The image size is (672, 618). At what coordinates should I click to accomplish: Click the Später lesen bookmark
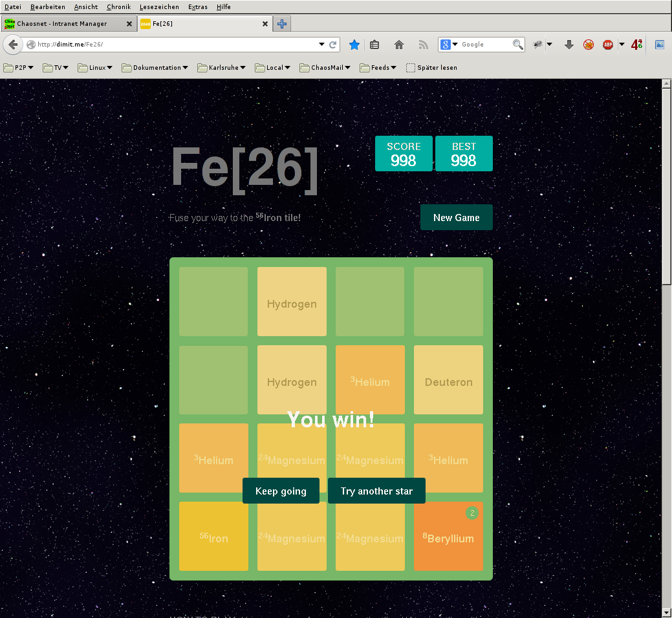tap(431, 67)
